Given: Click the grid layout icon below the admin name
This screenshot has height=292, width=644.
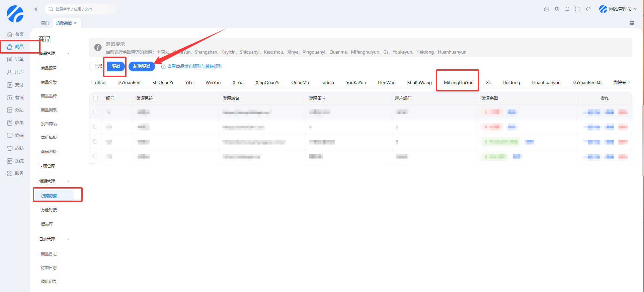Looking at the screenshot, I should [632, 23].
